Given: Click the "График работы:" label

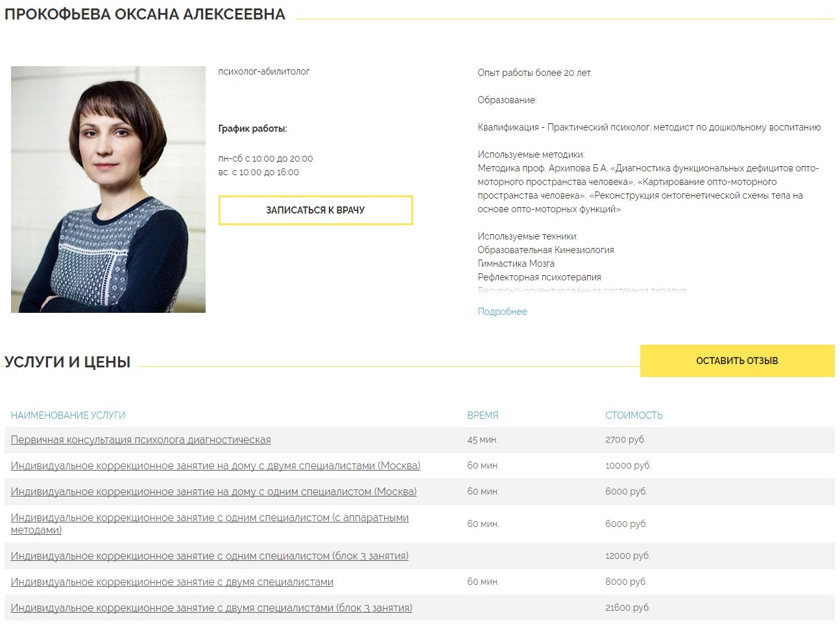Looking at the screenshot, I should pos(252,129).
